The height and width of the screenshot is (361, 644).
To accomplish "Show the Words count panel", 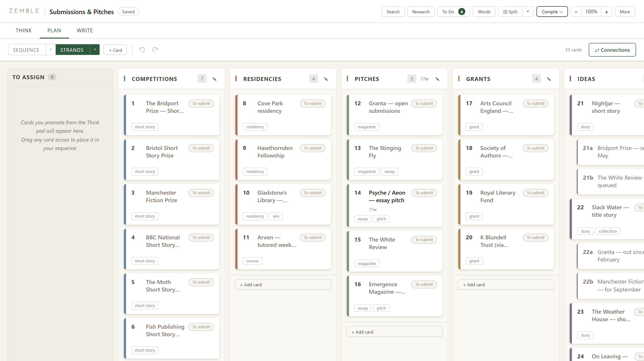I will [484, 12].
